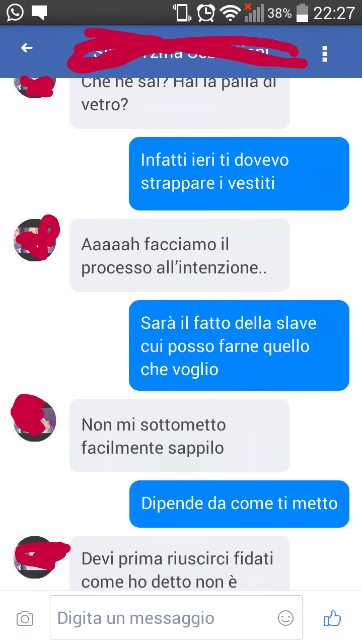Tap the chat bubble notification icon
Image resolution: width=362 pixels, height=644 pixels.
coord(39,13)
